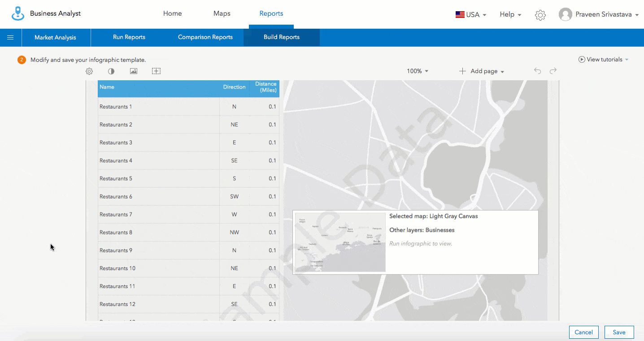Viewport: 644px width, 341px height.
Task: Click the "SW" direction of Restaurants 6
Action: tap(234, 196)
